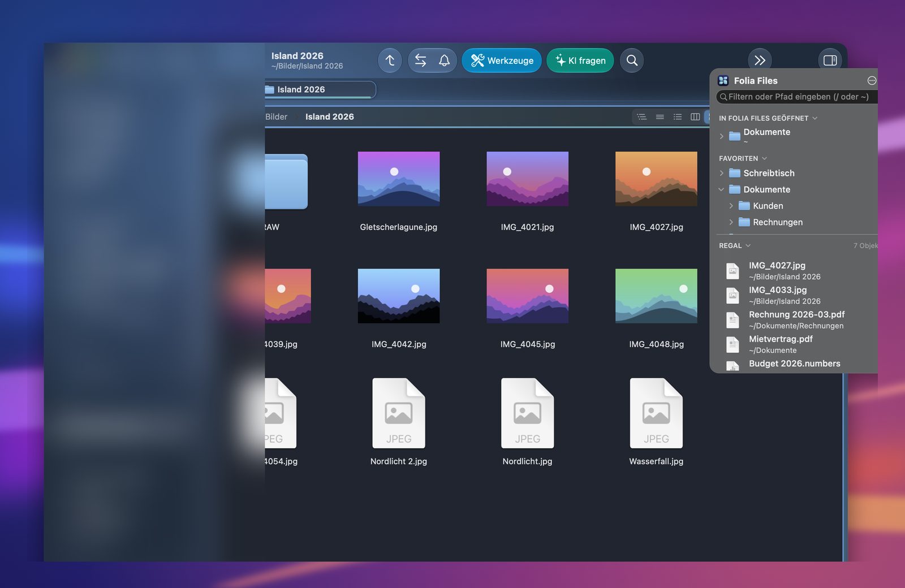
Task: Select IMG_4027.jpg in the Regal shelf
Action: coord(798,271)
